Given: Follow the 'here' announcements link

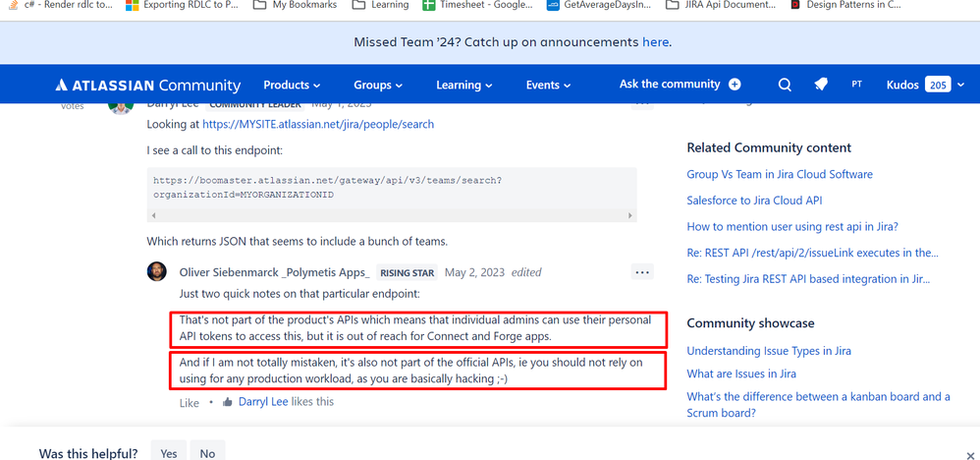Looking at the screenshot, I should pos(655,42).
